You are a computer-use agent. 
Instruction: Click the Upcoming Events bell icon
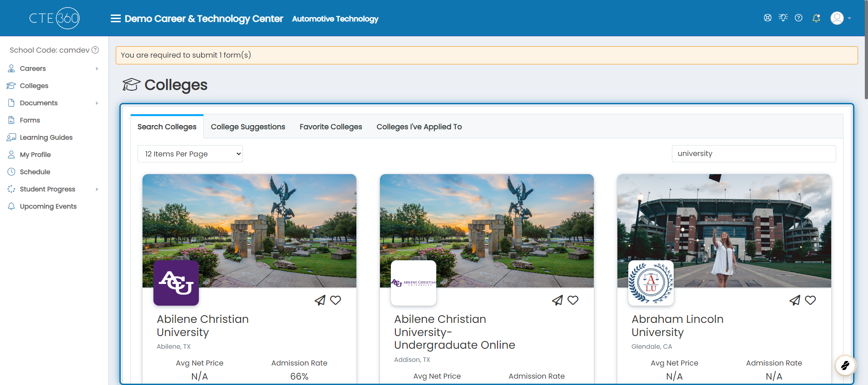11,206
